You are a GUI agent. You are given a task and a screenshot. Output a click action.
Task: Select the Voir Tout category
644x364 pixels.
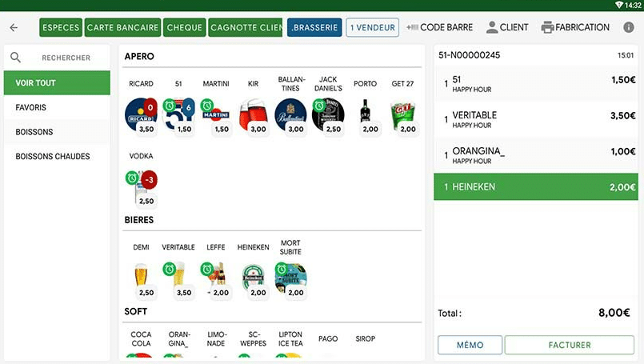click(57, 82)
